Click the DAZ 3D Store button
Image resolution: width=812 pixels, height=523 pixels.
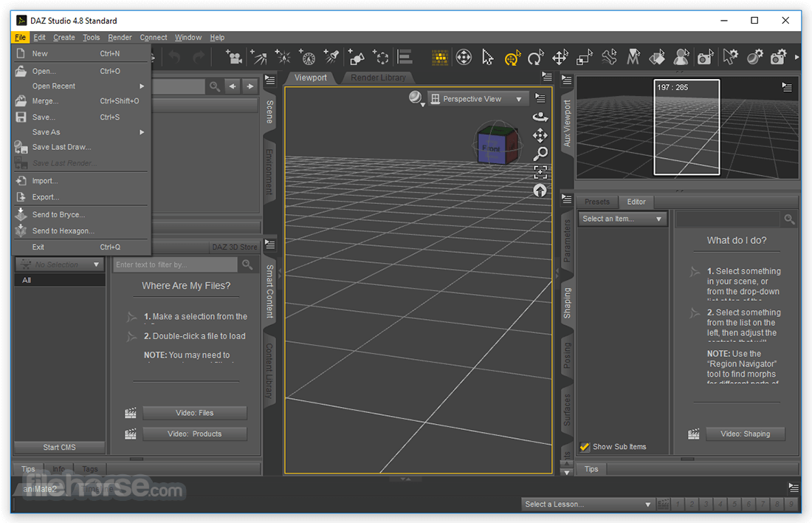point(234,247)
